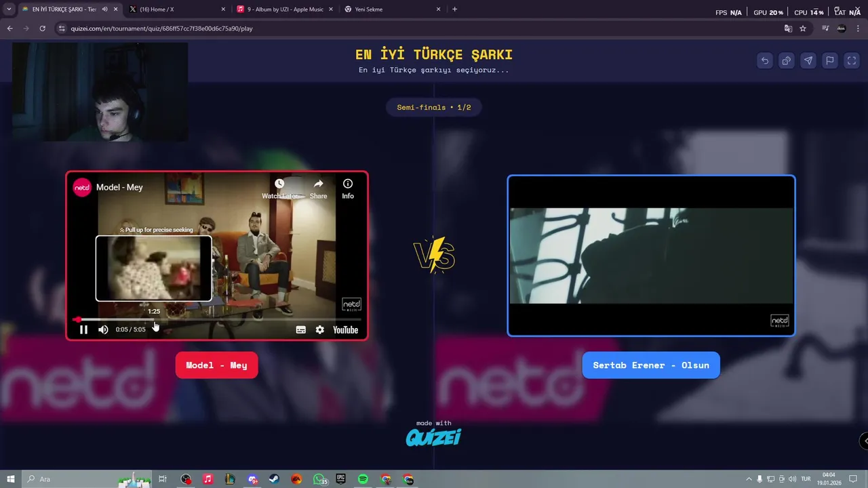This screenshot has width=868, height=488.
Task: Open Steam from the taskbar
Action: point(274,479)
